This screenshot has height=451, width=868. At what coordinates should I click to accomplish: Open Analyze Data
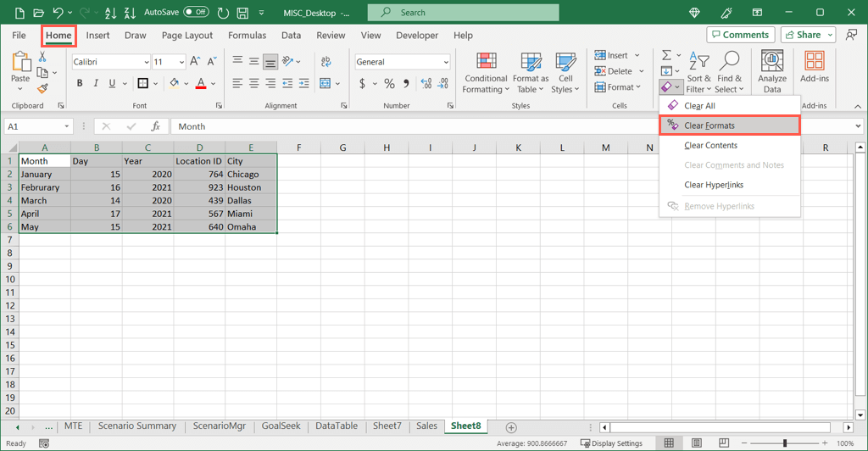point(771,71)
